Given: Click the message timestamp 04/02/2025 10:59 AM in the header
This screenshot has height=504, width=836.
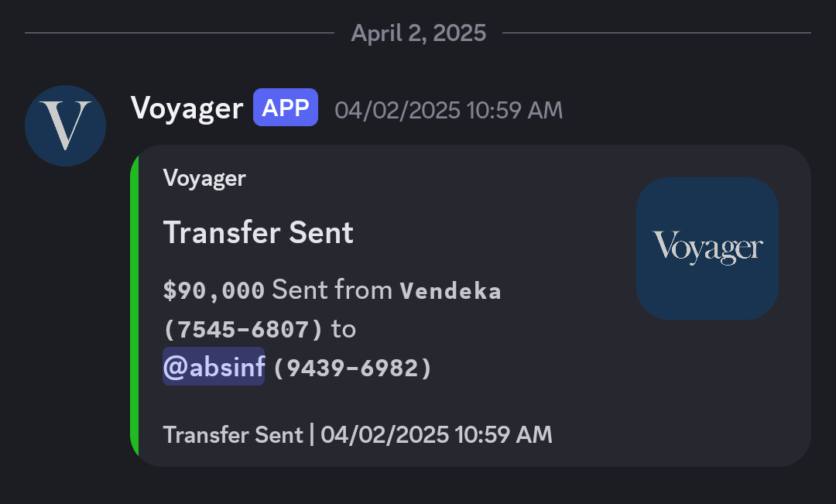Looking at the screenshot, I should click(448, 111).
